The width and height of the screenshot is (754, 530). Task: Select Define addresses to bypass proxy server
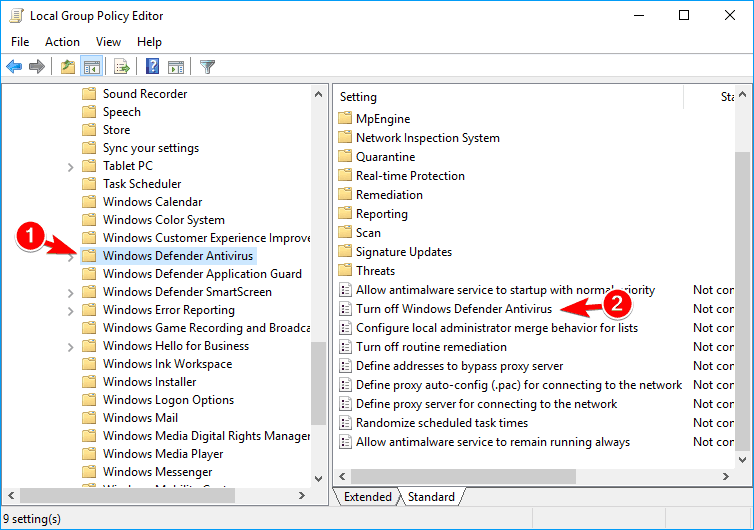pos(459,366)
